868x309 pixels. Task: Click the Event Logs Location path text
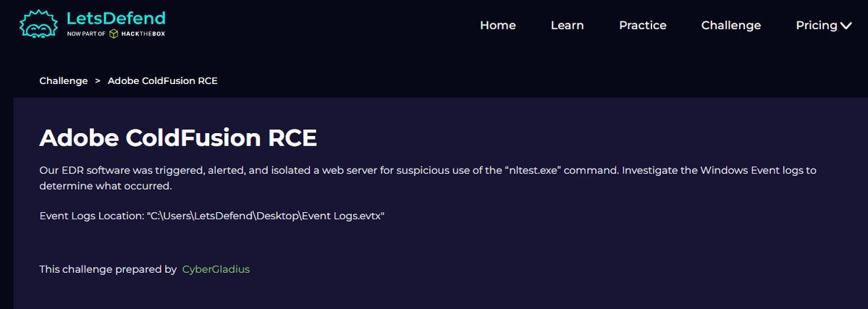tap(212, 216)
